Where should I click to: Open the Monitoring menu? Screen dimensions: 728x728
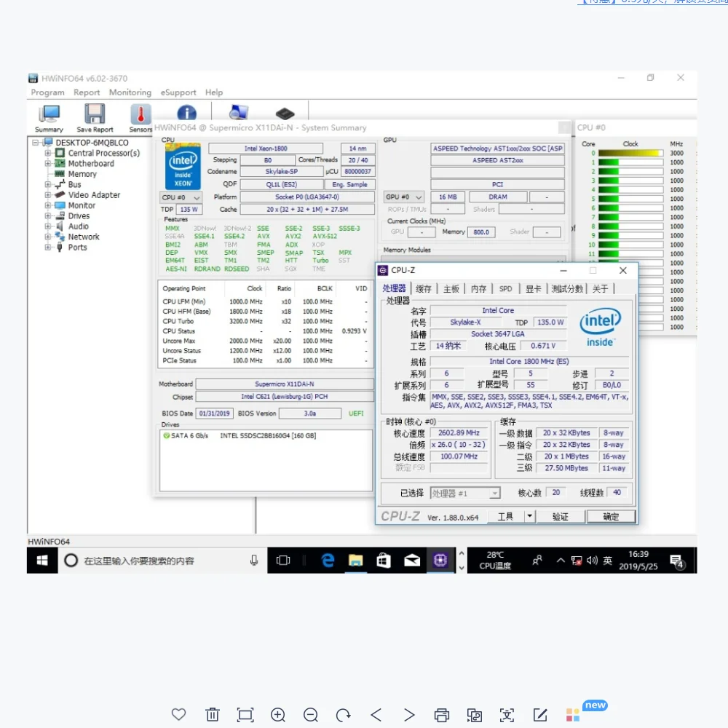(x=130, y=92)
